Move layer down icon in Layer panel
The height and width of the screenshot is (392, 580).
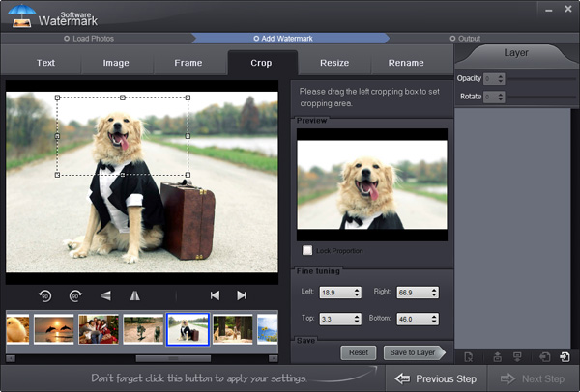(x=517, y=357)
